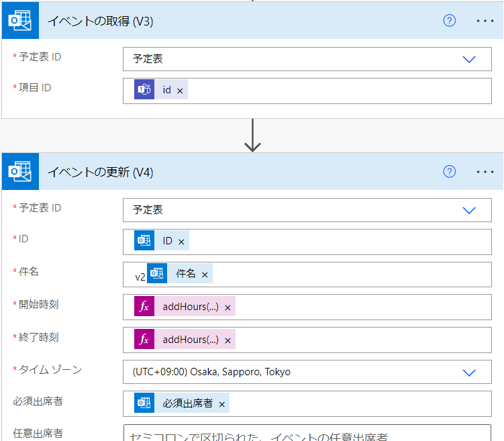The image size is (504, 441).
Task: Click the Outlook icon on the 件名 token
Action: tap(157, 273)
